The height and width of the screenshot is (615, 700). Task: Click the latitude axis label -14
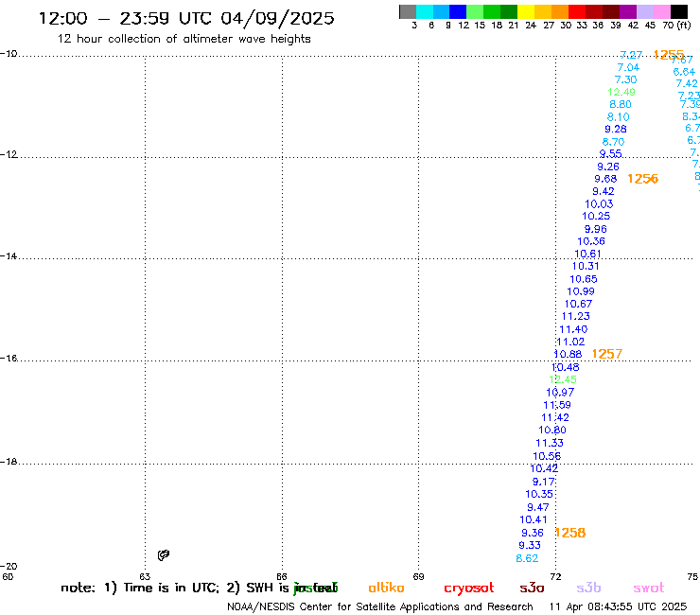point(9,255)
